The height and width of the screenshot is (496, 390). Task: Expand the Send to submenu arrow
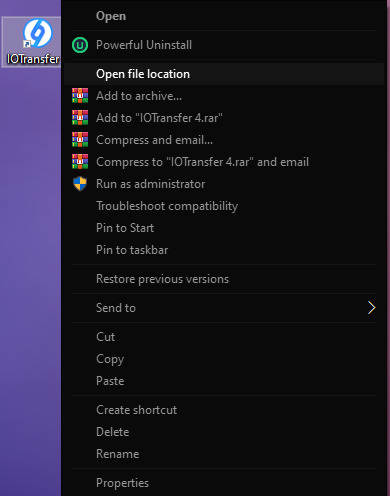point(371,308)
